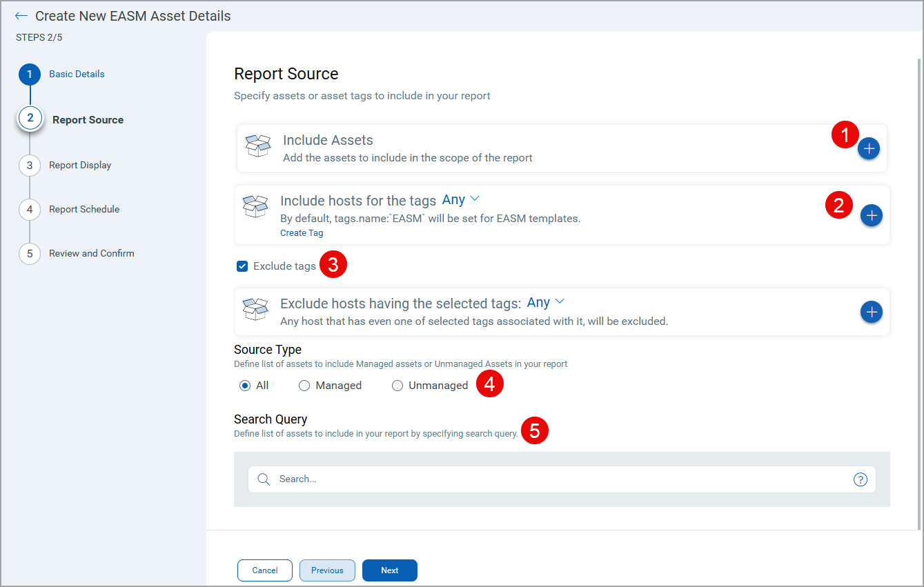Viewport: 924px width, 587px height.
Task: Open search query help question-mark icon
Action: (860, 479)
